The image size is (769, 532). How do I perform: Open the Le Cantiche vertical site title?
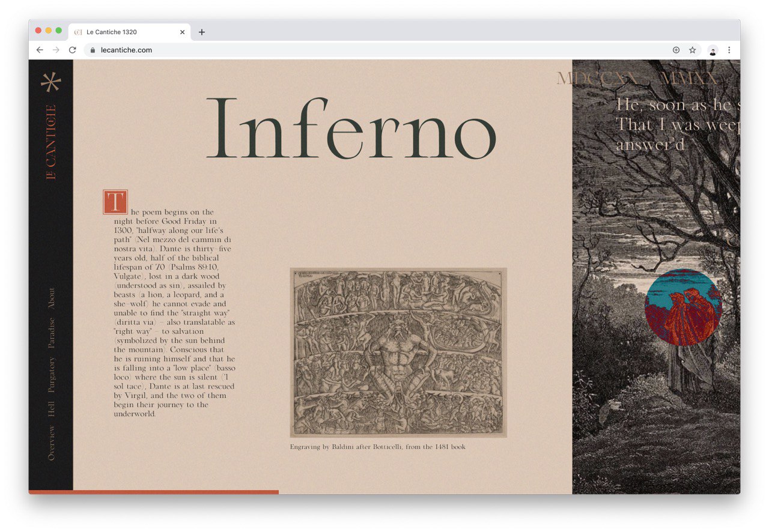(x=51, y=142)
